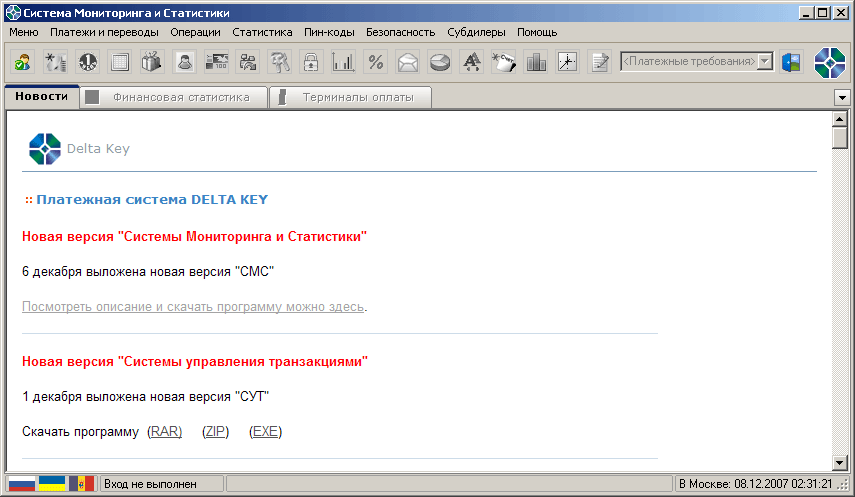Click the user login toolbar icon
The width and height of the screenshot is (855, 497).
(22, 62)
